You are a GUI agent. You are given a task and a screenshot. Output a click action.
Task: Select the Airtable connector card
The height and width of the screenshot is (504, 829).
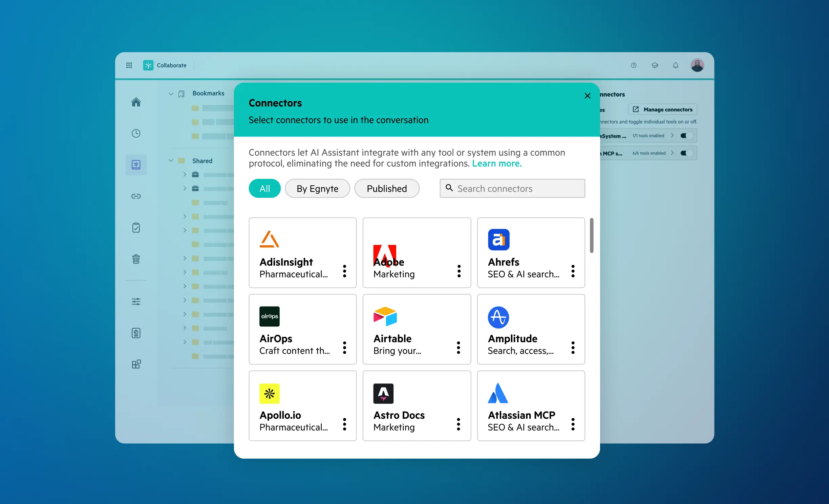[x=417, y=329]
